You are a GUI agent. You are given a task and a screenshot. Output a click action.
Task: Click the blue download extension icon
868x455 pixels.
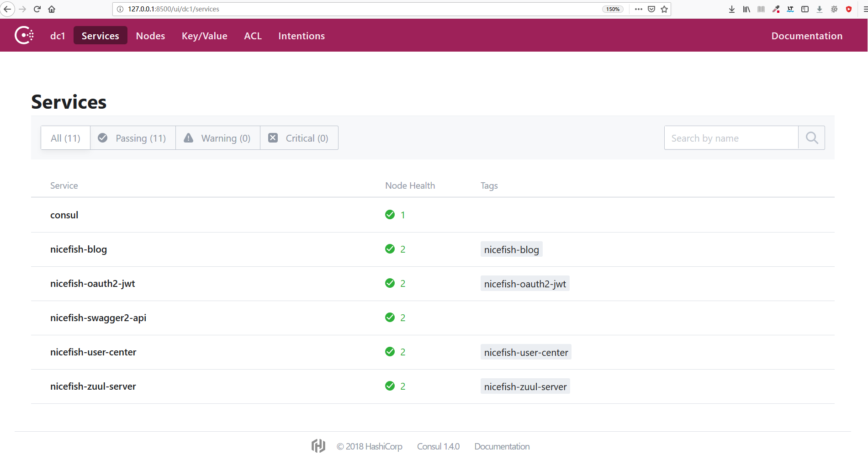(820, 9)
